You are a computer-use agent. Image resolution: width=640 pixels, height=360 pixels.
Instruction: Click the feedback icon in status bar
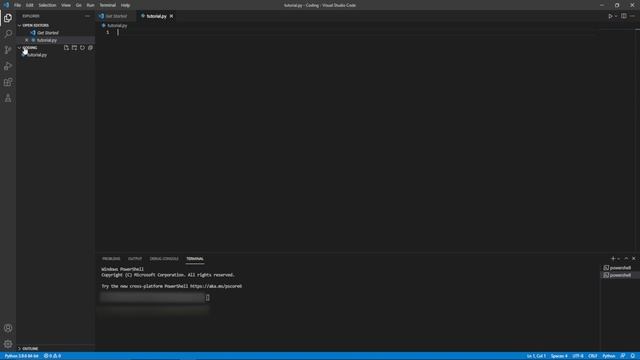click(623, 356)
